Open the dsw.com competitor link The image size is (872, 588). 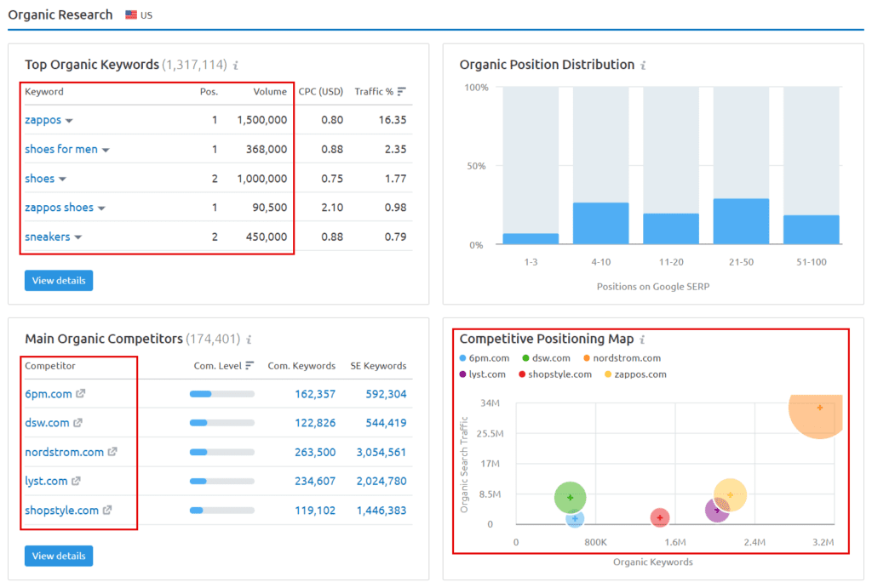coord(47,423)
